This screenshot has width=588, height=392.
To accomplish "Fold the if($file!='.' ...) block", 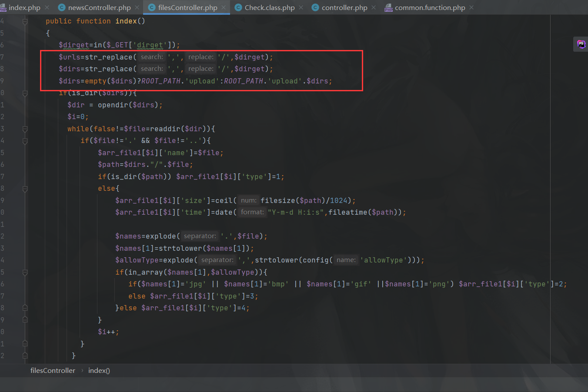I will pyautogui.click(x=25, y=141).
